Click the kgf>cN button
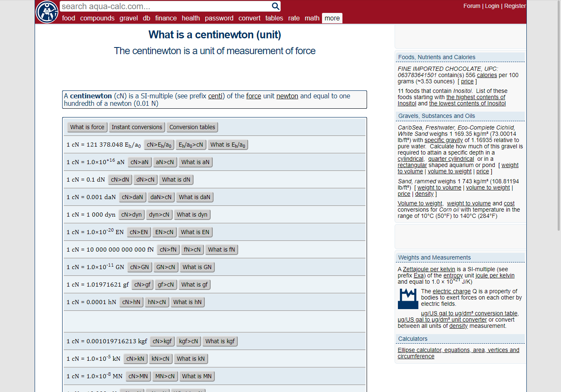 coord(189,341)
